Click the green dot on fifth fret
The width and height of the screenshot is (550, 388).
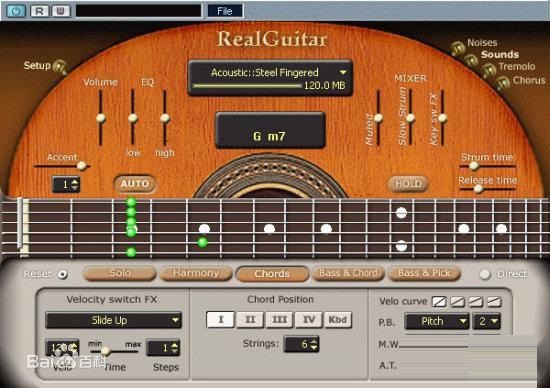tap(202, 242)
